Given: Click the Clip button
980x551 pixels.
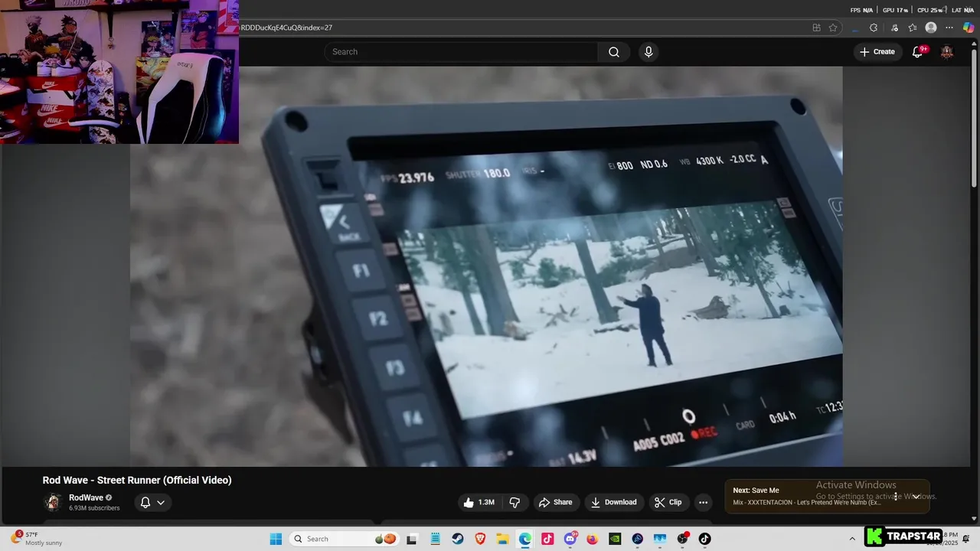Looking at the screenshot, I should pyautogui.click(x=668, y=502).
